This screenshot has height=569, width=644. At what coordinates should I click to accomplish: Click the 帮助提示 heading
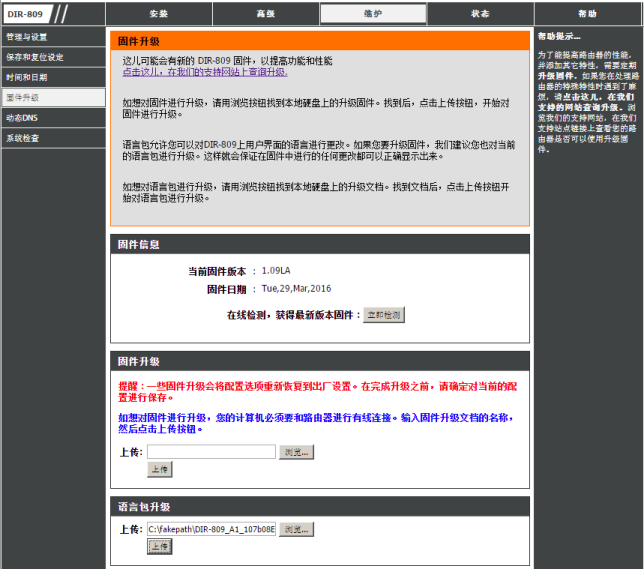tap(559, 37)
